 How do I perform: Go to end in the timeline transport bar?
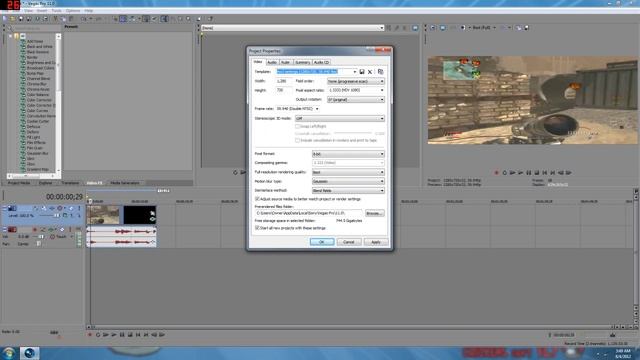(x=146, y=335)
